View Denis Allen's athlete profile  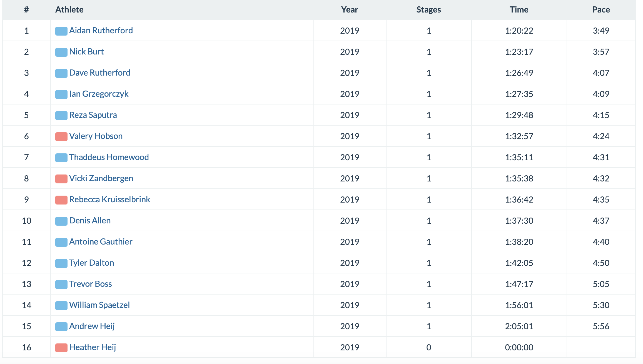point(90,221)
